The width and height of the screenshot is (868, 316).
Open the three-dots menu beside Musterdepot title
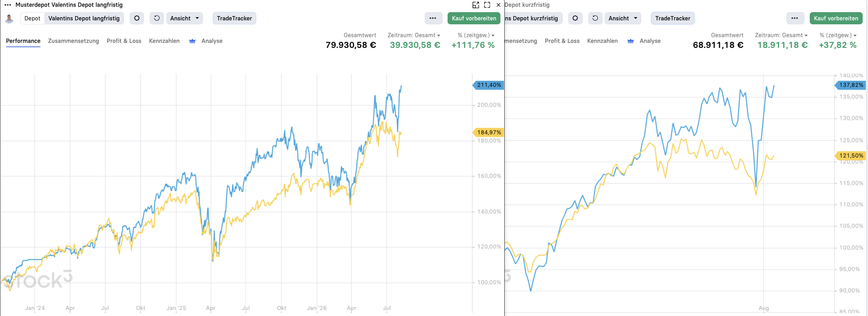tap(8, 5)
